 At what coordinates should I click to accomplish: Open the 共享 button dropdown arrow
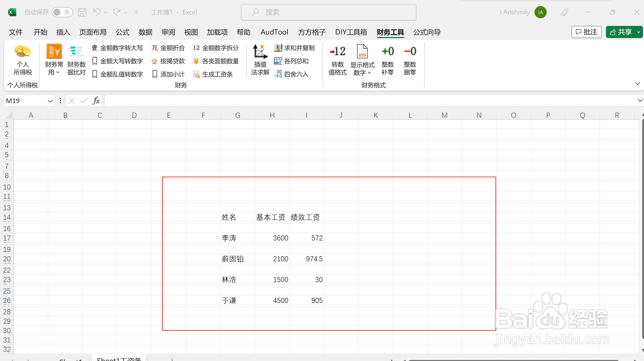pos(639,32)
